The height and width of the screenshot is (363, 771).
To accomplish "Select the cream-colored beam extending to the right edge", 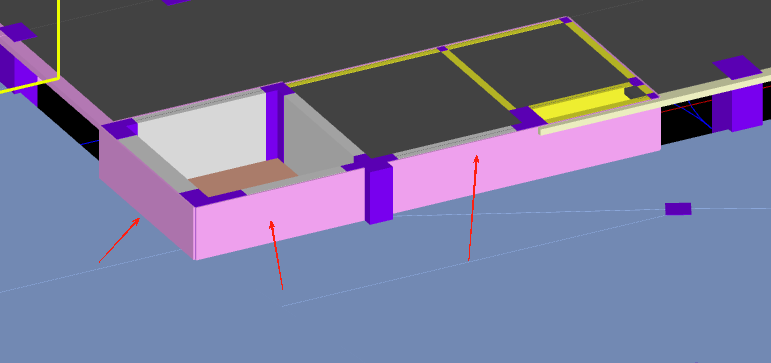I will (654, 103).
